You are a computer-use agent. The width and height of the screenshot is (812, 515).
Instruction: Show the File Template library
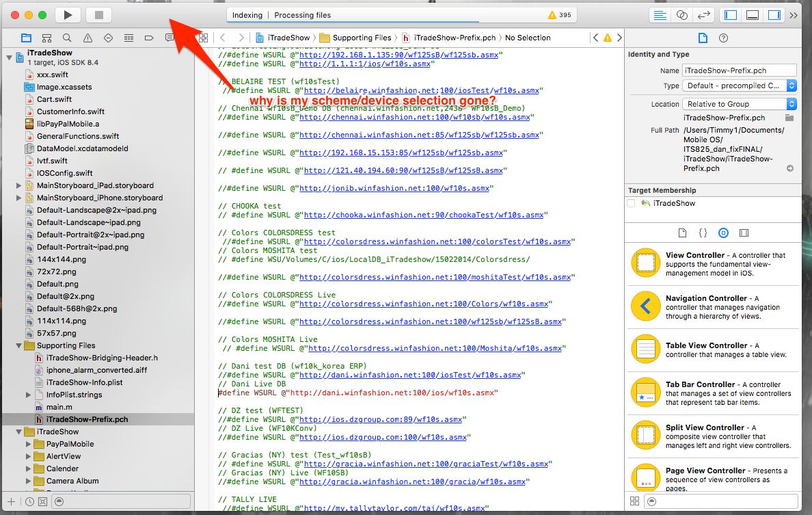683,233
